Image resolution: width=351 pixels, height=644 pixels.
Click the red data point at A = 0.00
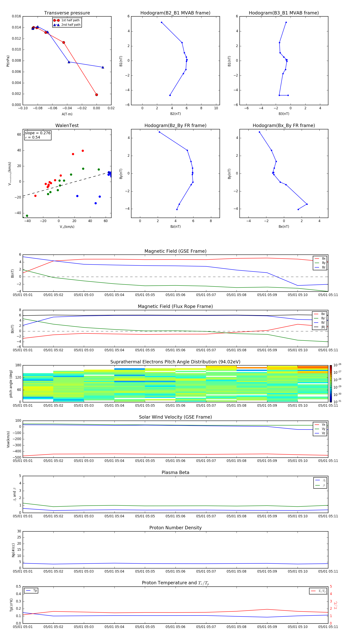[x=97, y=95]
